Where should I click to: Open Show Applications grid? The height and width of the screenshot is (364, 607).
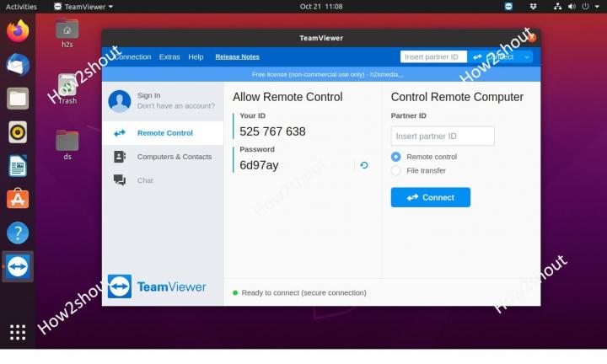tap(18, 331)
